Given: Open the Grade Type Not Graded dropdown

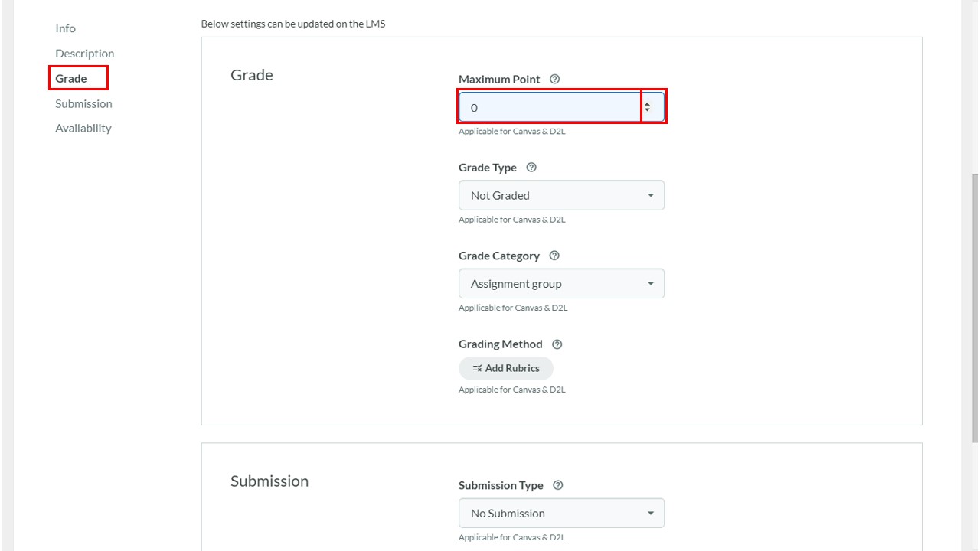Looking at the screenshot, I should tap(561, 195).
